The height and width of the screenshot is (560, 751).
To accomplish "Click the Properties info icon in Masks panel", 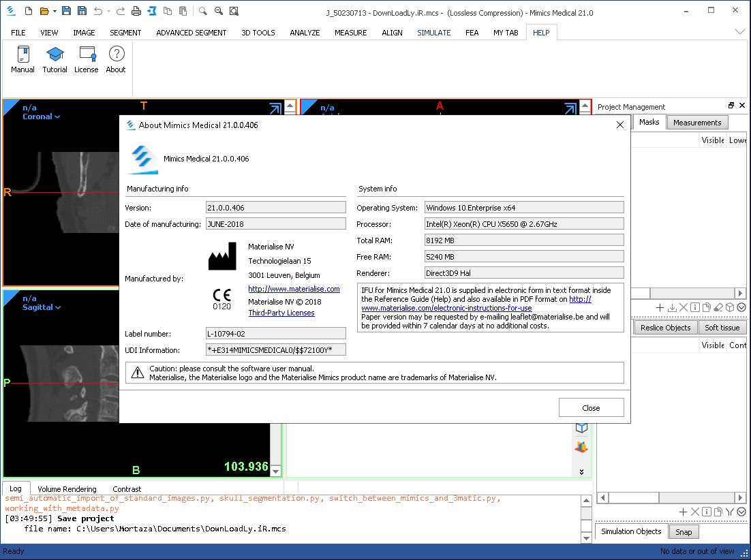I will tap(696, 307).
